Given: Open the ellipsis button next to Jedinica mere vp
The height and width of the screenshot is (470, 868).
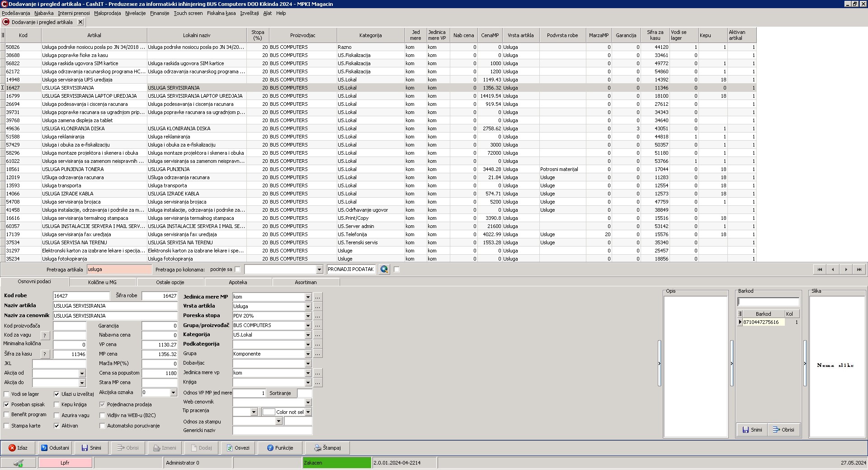Looking at the screenshot, I should coord(318,373).
